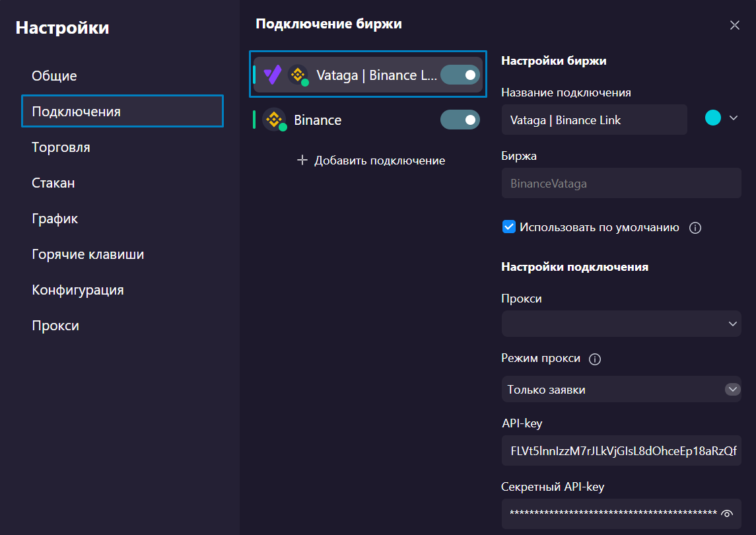The width and height of the screenshot is (756, 535).
Task: Click the Настройки heading in sidebar
Action: pos(62,28)
